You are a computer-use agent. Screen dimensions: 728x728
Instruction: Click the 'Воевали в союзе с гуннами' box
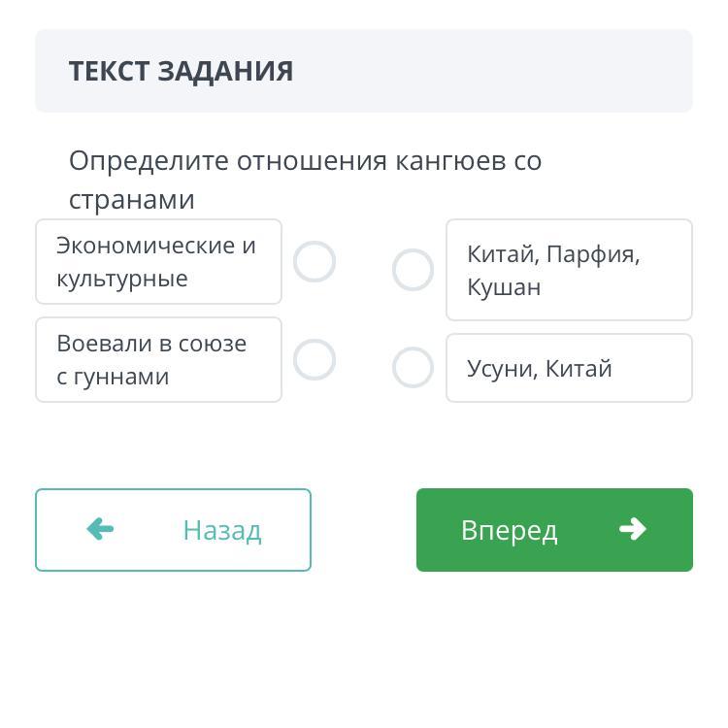(158, 360)
